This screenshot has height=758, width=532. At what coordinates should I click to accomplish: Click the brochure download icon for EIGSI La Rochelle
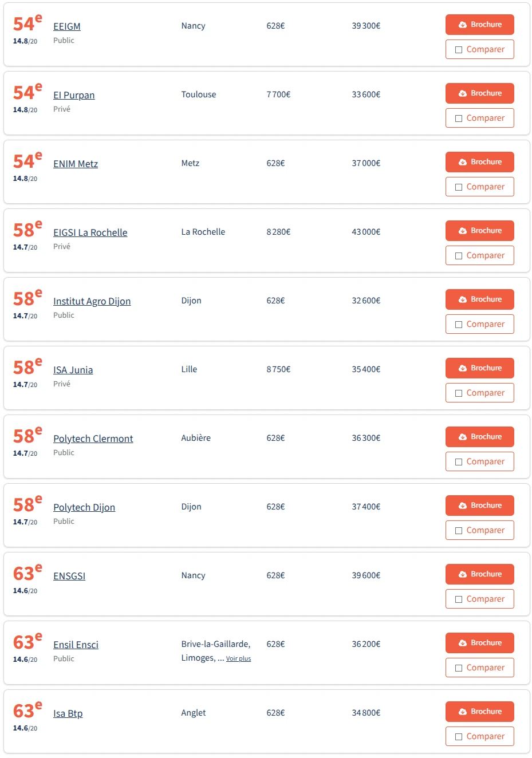click(463, 231)
